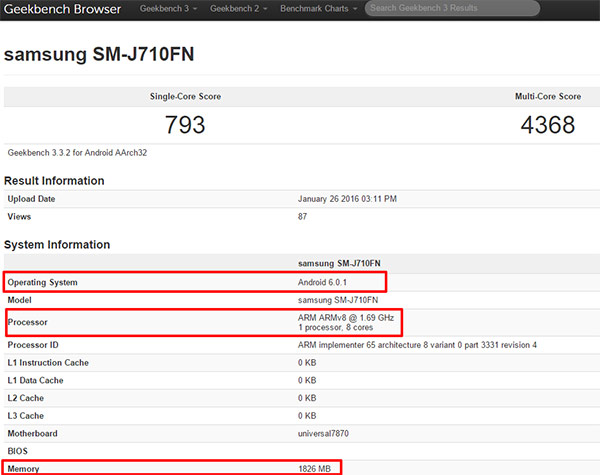Focus the Search Geekbench 3 Results field
600x475 pixels.
(452, 8)
